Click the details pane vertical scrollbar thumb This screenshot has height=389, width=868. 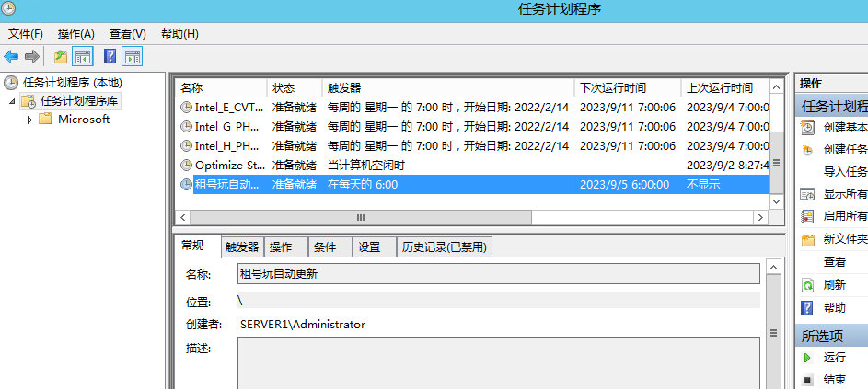click(774, 333)
